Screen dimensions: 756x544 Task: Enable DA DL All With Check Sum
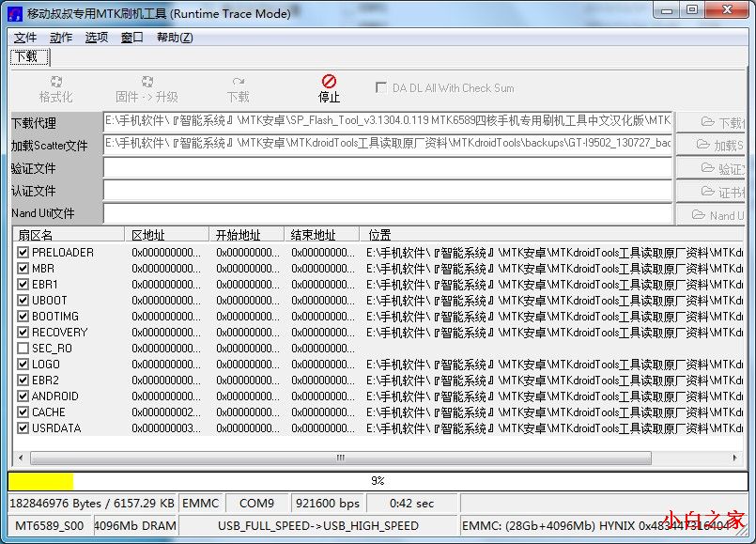pyautogui.click(x=381, y=87)
